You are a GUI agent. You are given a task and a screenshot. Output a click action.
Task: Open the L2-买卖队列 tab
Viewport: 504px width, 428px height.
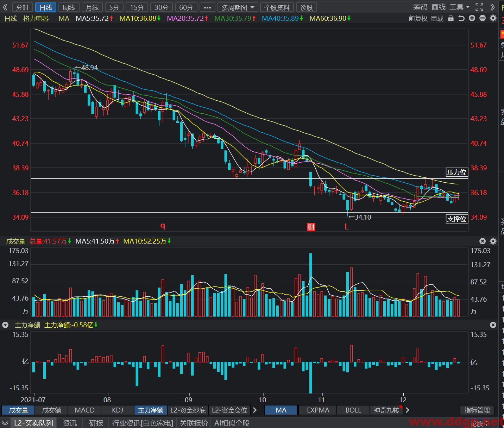click(x=33, y=423)
